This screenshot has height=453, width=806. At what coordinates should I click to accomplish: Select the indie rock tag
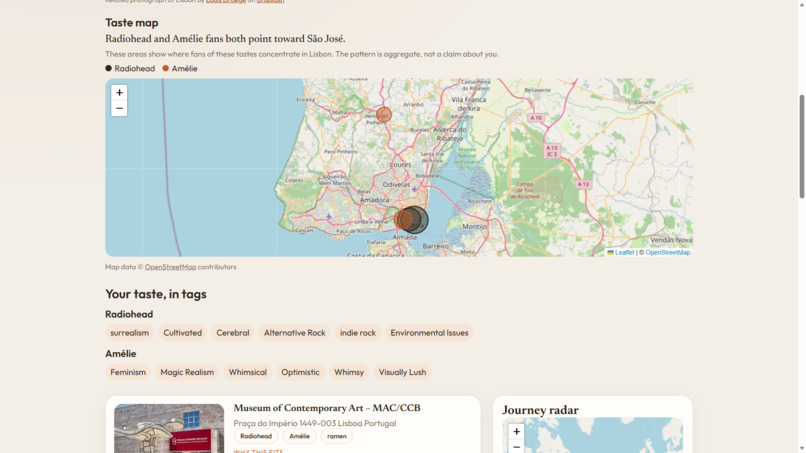tap(358, 333)
